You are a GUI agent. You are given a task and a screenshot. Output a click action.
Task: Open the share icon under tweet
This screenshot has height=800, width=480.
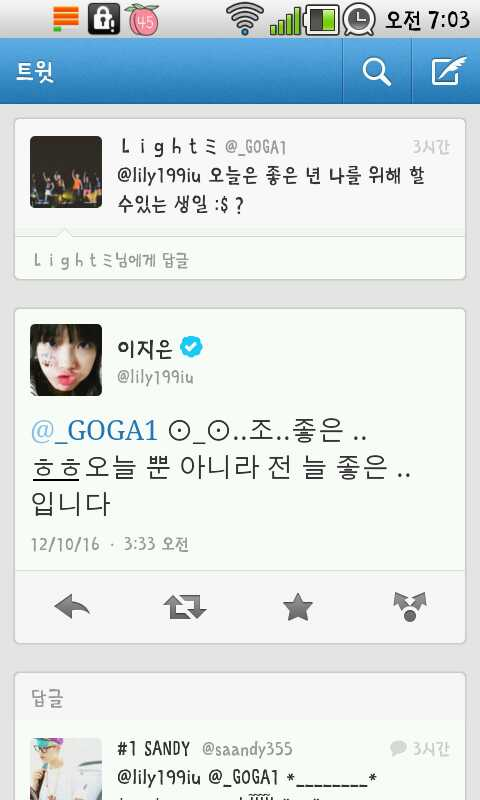click(x=410, y=607)
